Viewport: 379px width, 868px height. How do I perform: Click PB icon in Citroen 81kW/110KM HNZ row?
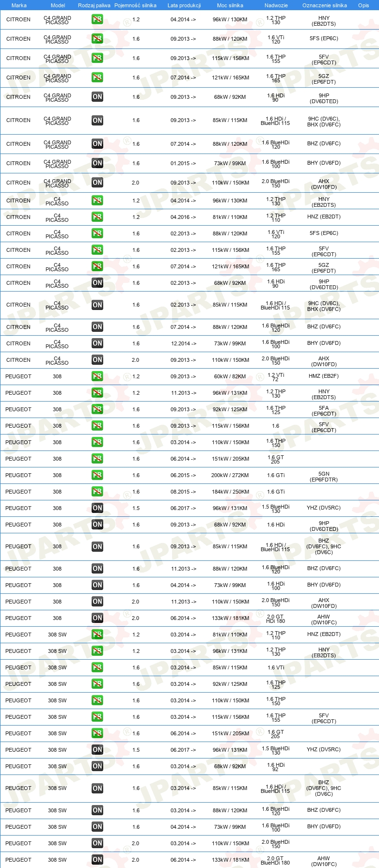coord(97,217)
